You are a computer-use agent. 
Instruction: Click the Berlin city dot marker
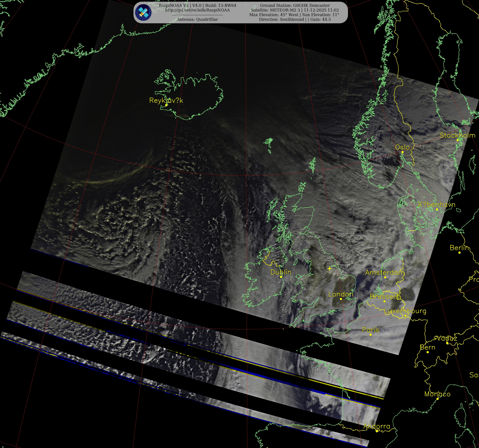460,253
